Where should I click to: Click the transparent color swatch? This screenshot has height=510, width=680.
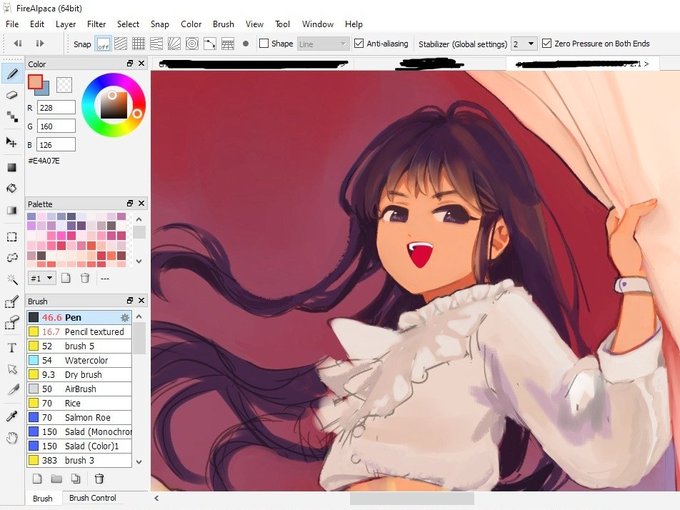point(64,85)
